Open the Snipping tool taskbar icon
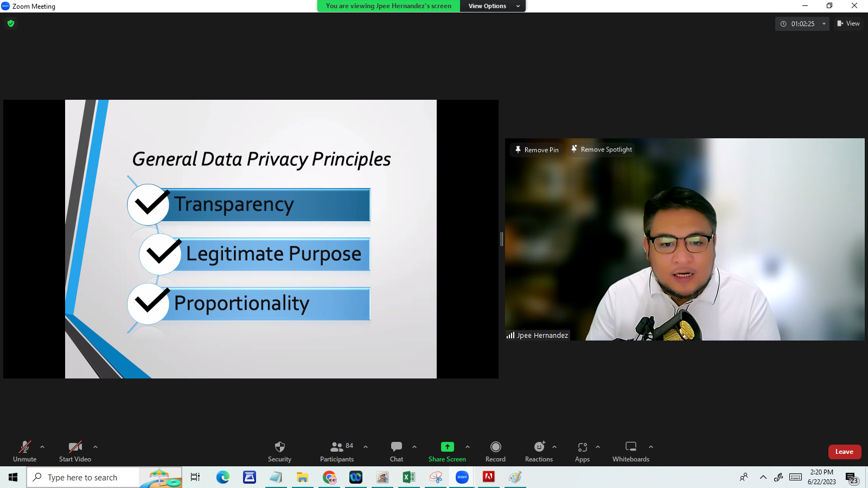This screenshot has height=488, width=868. (436, 477)
